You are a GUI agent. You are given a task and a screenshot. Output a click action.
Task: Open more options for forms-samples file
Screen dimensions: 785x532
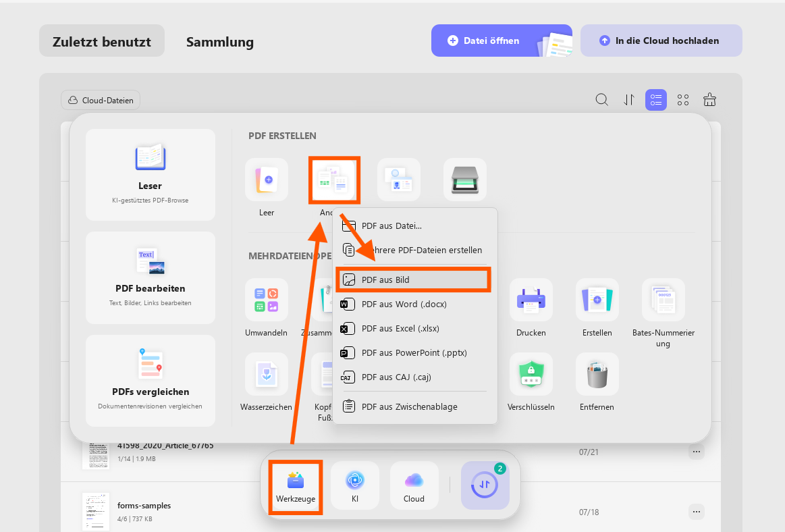click(x=696, y=512)
